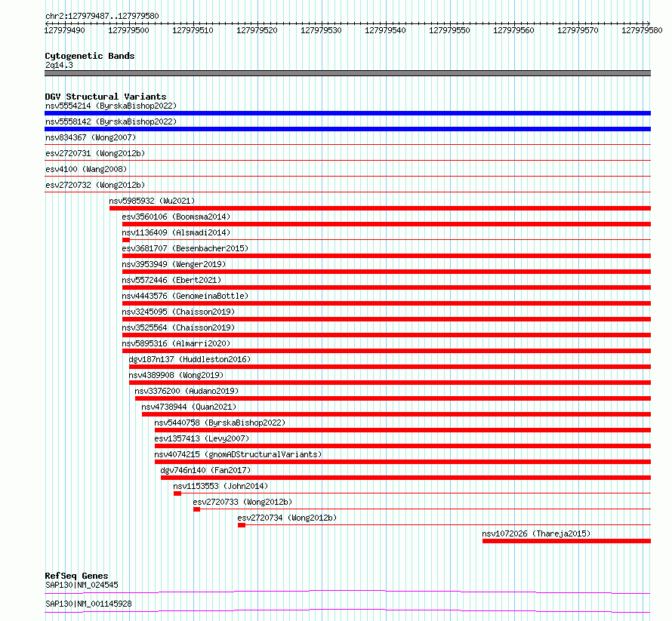This screenshot has height=621, width=672.
Task: Open nsv5440758 (ByrskaBishop2022) label
Action: point(220,423)
